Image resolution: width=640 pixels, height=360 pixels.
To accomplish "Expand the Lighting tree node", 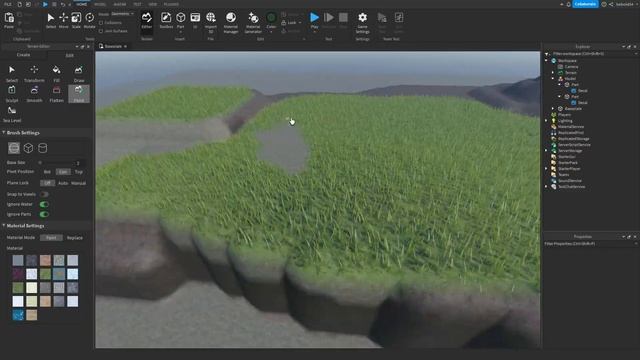I will point(547,120).
